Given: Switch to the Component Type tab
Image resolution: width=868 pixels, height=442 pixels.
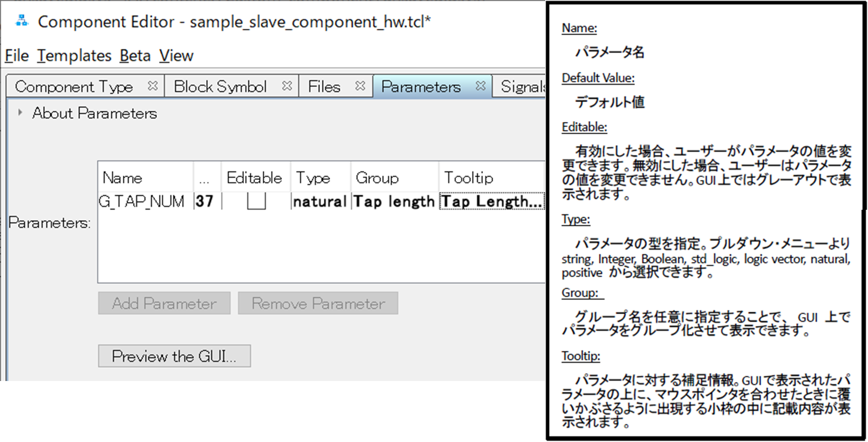Looking at the screenshot, I should click(x=74, y=86).
